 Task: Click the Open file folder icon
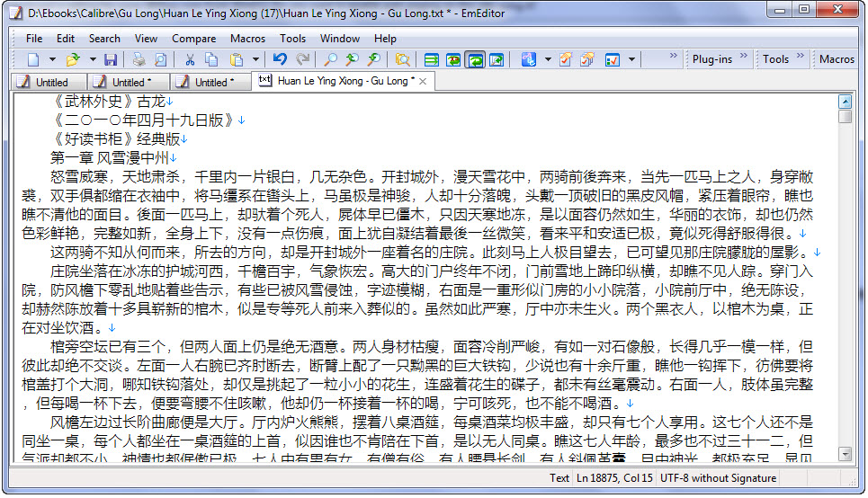coord(73,59)
